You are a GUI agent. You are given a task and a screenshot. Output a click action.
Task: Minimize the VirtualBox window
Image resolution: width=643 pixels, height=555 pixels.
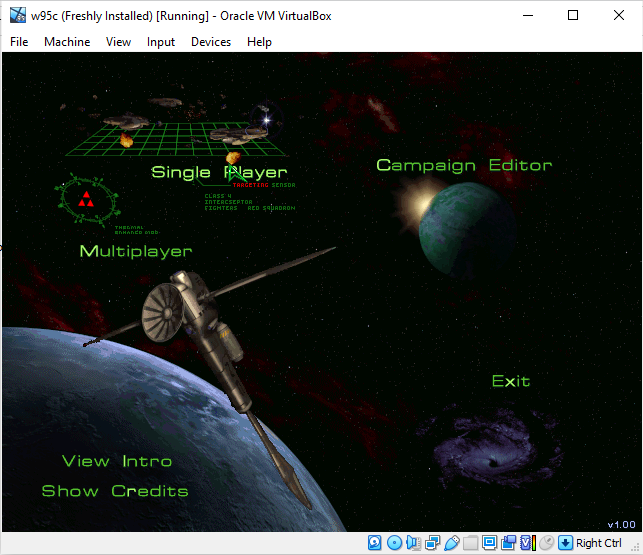(x=528, y=15)
